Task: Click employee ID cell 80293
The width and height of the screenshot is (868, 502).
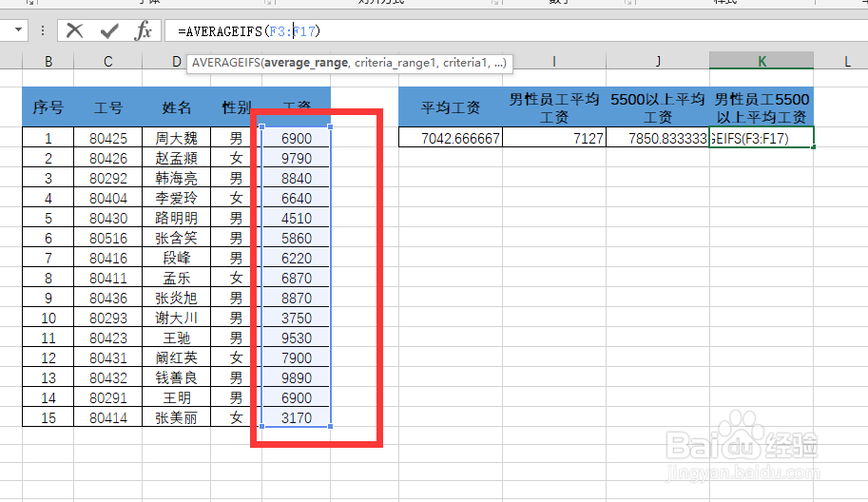Action: pyautogui.click(x=108, y=318)
